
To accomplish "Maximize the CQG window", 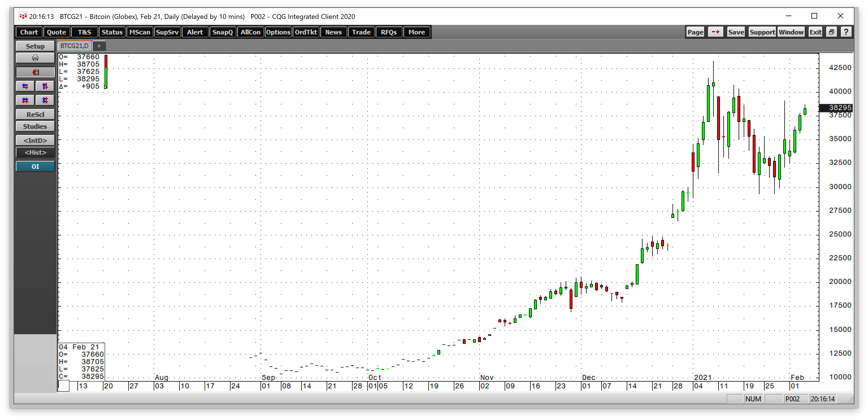I will coord(814,16).
